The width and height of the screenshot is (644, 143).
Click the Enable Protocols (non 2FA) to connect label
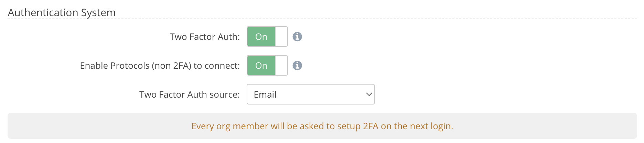(160, 66)
